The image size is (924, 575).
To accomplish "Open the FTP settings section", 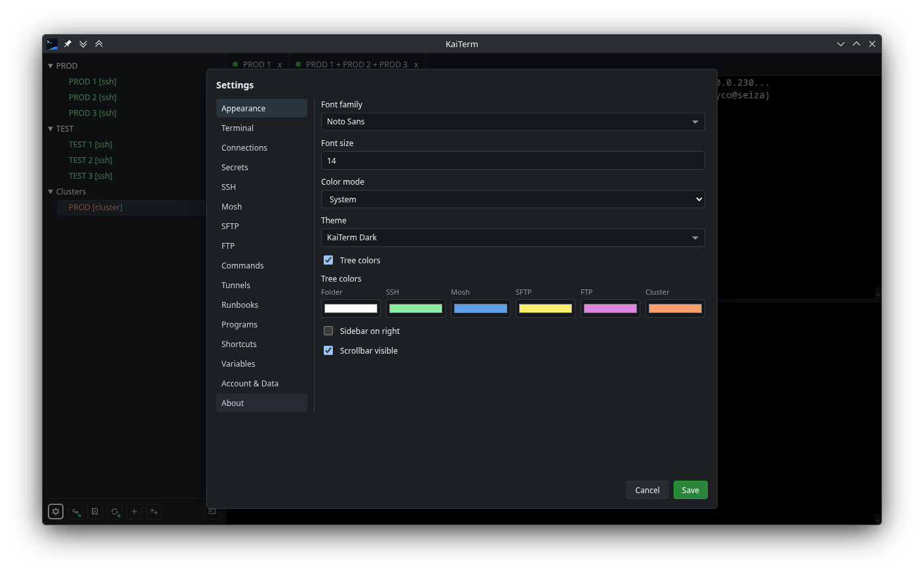I will (x=261, y=246).
